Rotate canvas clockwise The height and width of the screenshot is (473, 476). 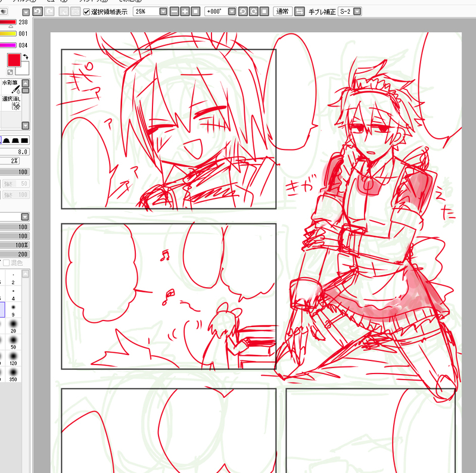(253, 11)
